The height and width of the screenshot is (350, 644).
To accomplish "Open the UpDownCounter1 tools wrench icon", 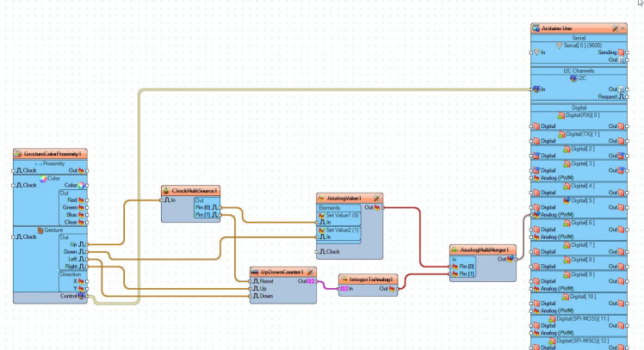I will [x=311, y=272].
